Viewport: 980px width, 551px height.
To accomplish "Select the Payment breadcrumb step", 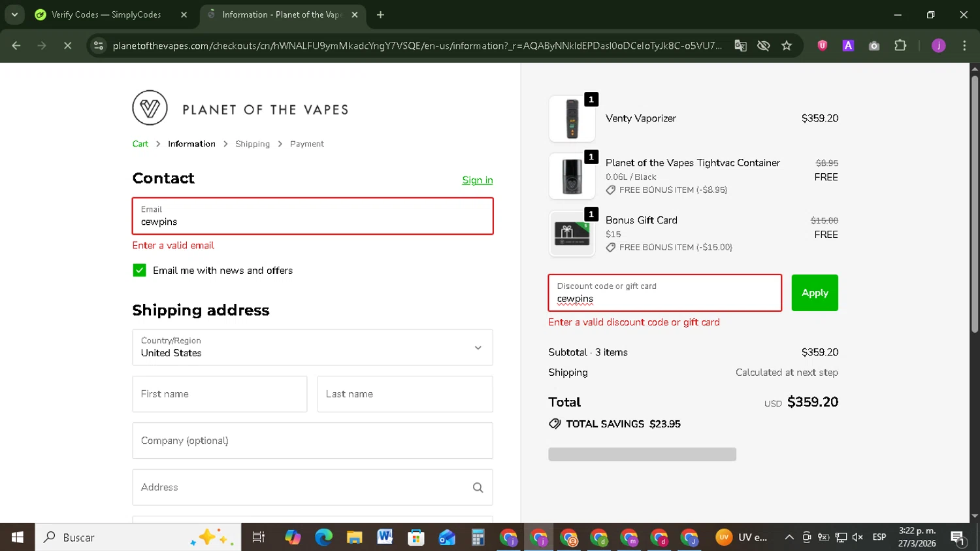I will point(306,144).
